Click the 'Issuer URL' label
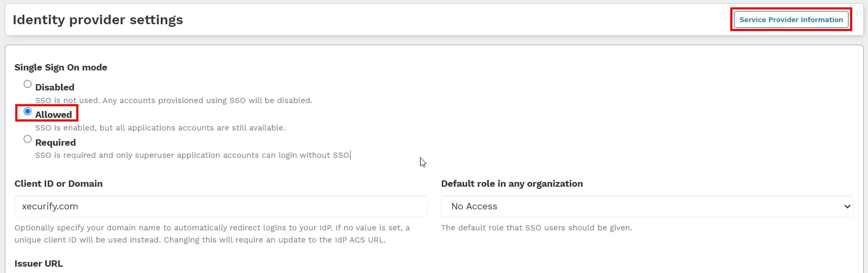This screenshot has height=273, width=868. 39,264
